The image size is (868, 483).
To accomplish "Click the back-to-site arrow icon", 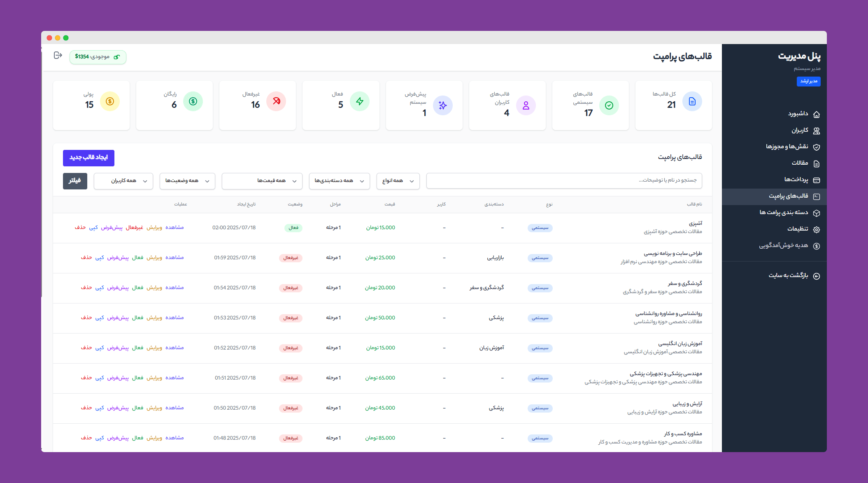I will (x=817, y=276).
